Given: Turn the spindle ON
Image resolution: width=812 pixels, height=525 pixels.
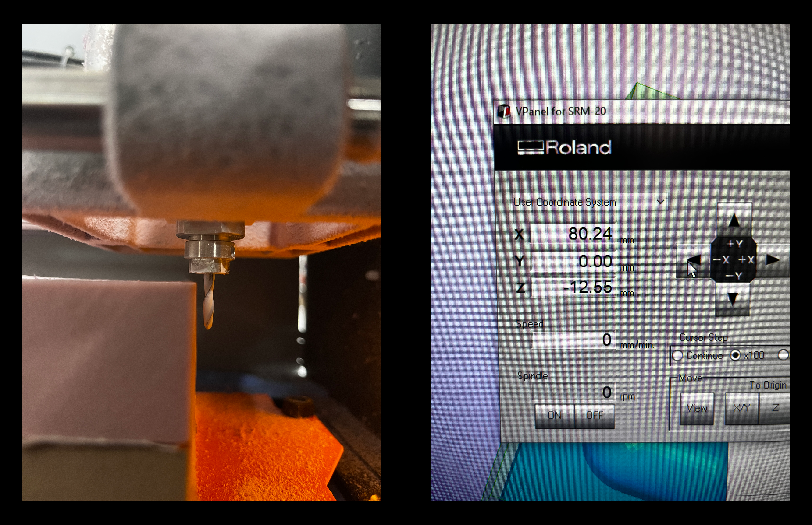Looking at the screenshot, I should click(x=554, y=415).
